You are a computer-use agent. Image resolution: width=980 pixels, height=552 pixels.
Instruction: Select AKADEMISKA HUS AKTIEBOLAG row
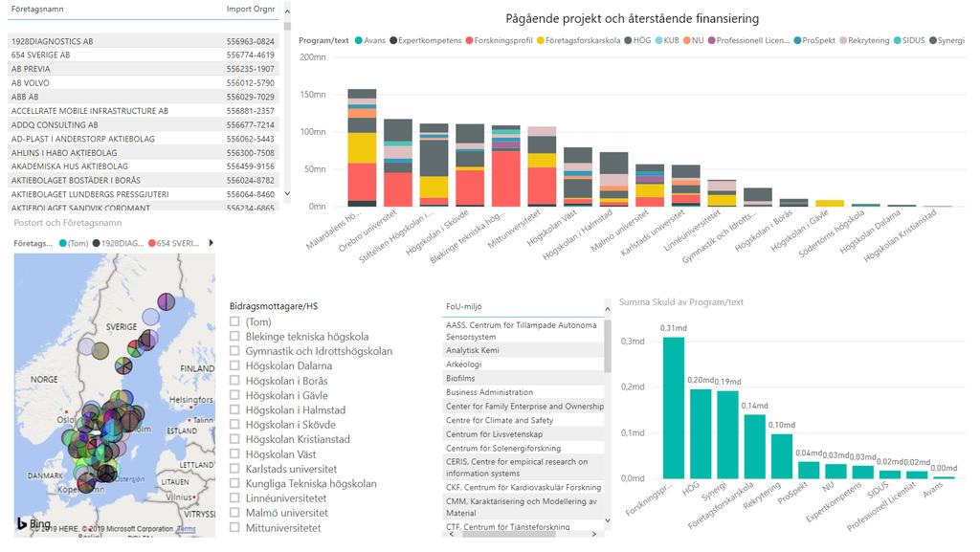144,166
